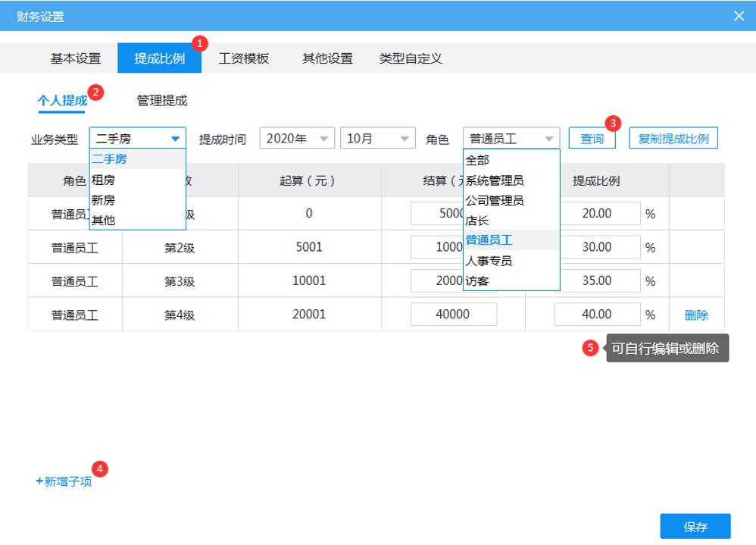Collapse the 角色 dropdown showing 普通员工

511,139
